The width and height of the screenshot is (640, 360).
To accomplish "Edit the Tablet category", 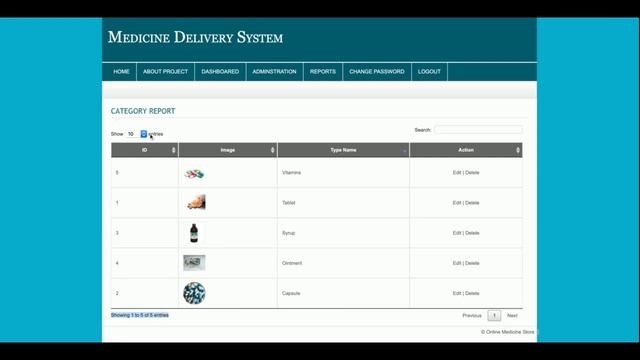I will pos(457,203).
